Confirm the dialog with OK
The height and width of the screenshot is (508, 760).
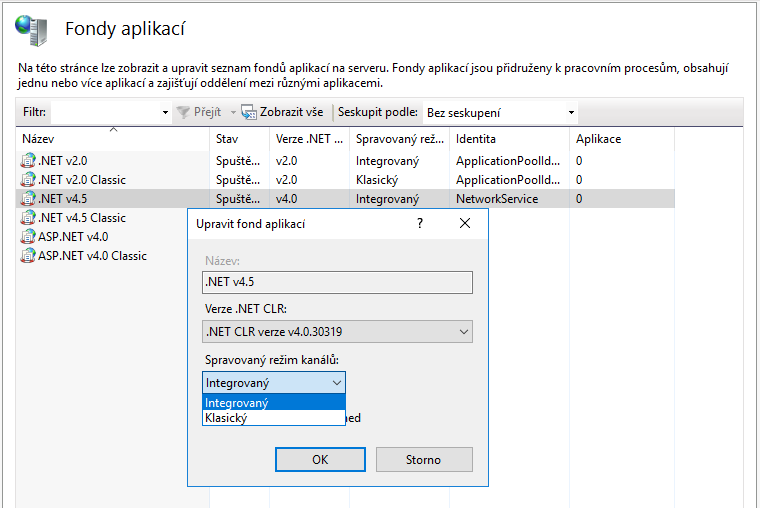coord(320,460)
